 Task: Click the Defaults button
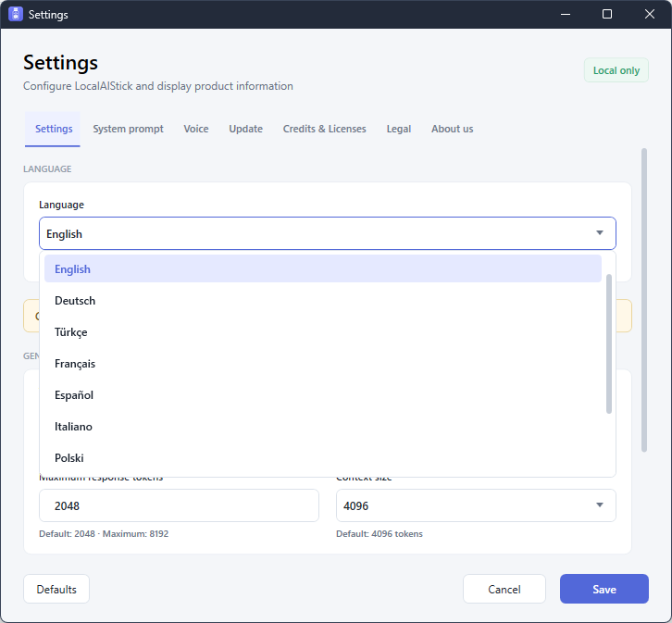(56, 589)
